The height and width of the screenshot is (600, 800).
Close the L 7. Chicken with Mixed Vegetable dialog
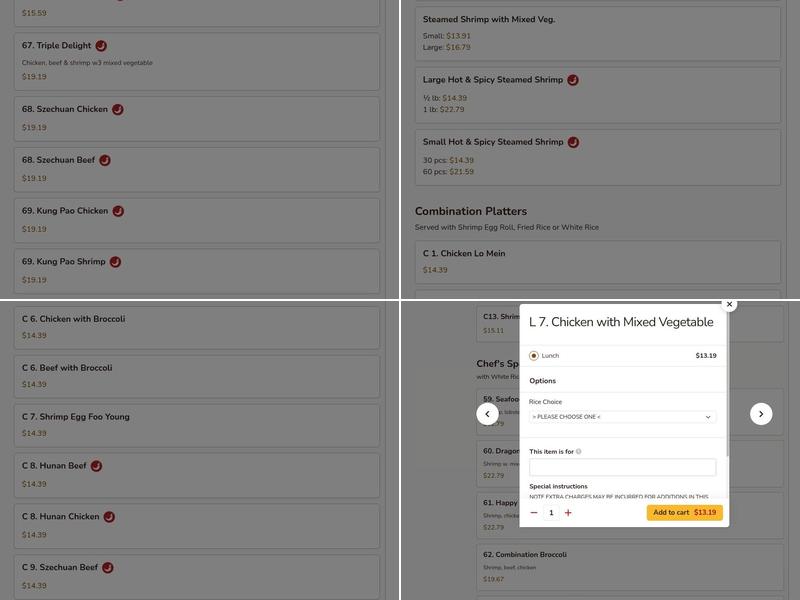[x=729, y=304]
